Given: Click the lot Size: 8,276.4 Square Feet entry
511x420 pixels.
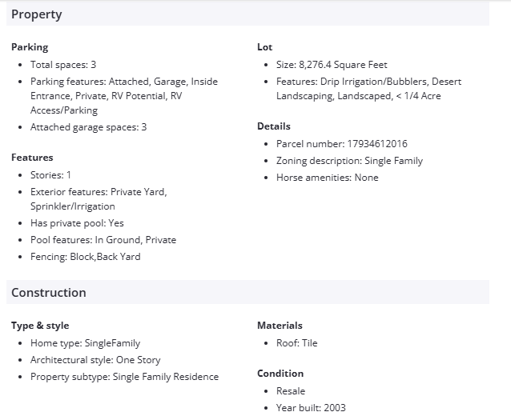Looking at the screenshot, I should coord(332,65).
